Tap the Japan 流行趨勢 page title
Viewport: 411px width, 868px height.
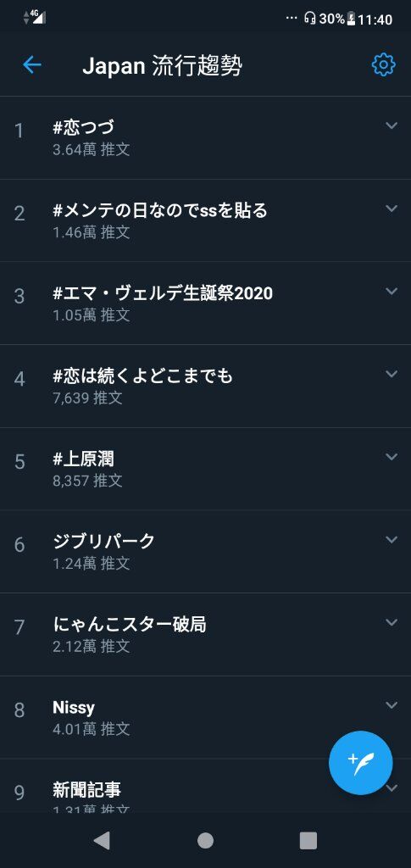(x=162, y=66)
